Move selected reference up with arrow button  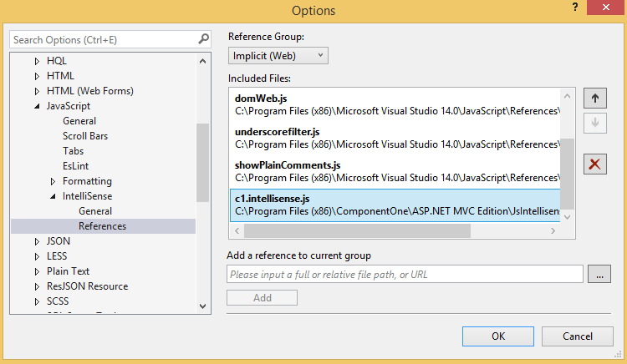pyautogui.click(x=594, y=99)
